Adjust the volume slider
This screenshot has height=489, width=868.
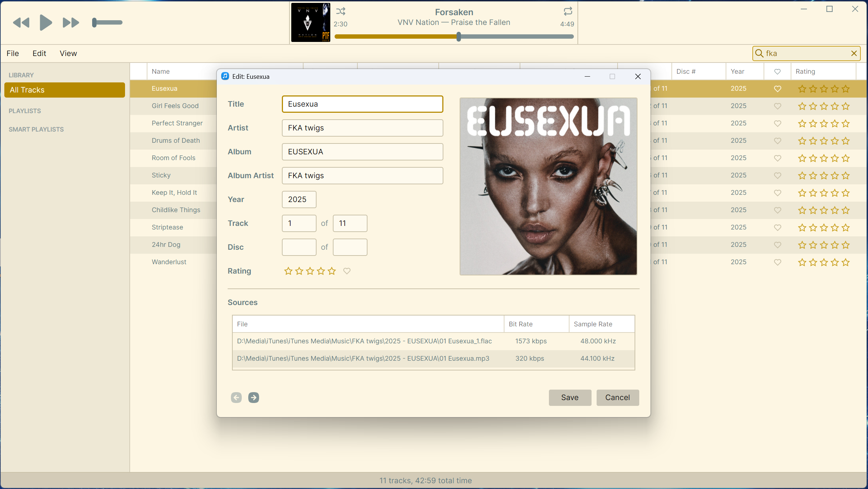click(x=107, y=22)
